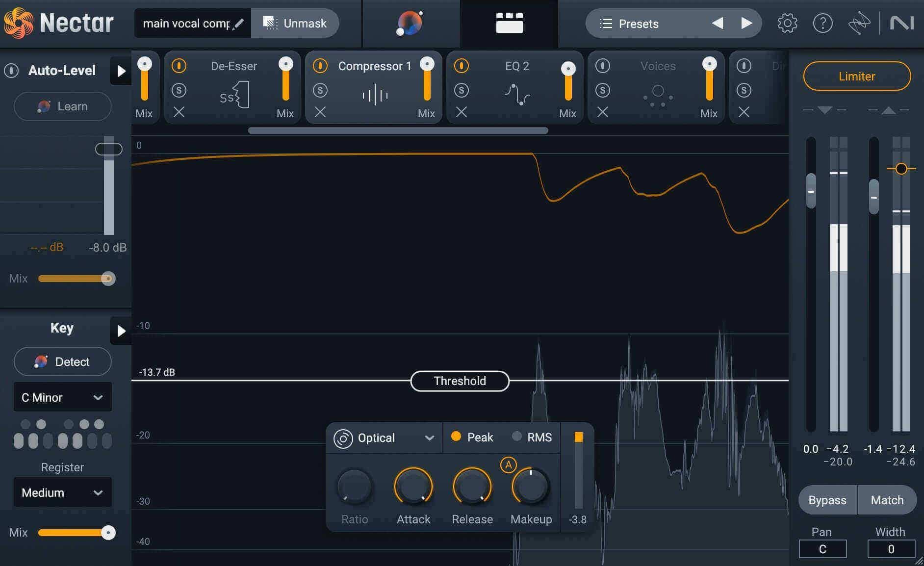Screen dimensions: 924x566
Task: Click -13.7 dB threshold value
Action: pos(157,372)
